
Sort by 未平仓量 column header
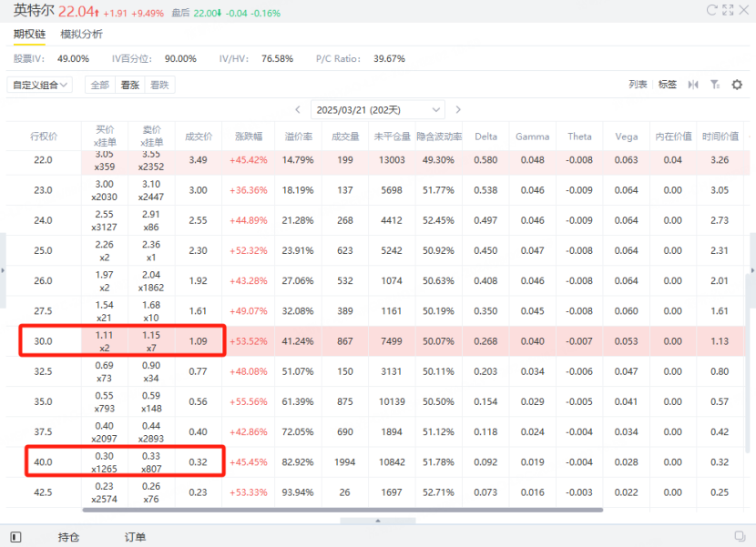(x=392, y=137)
